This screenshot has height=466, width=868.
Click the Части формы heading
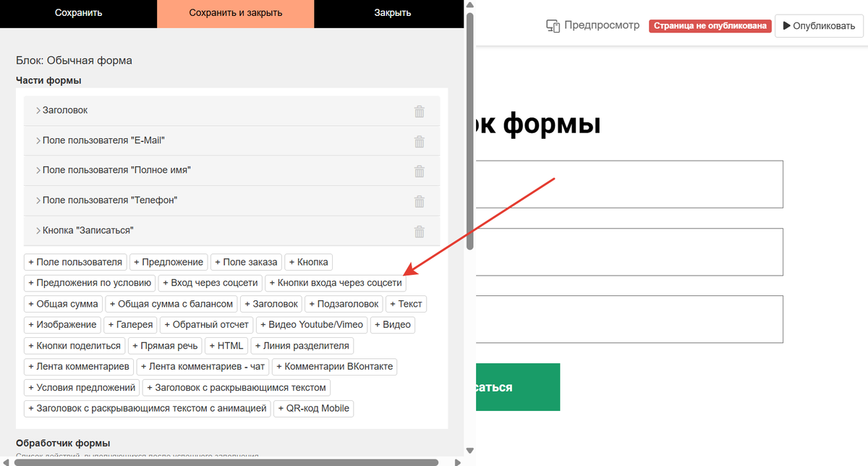(48, 80)
